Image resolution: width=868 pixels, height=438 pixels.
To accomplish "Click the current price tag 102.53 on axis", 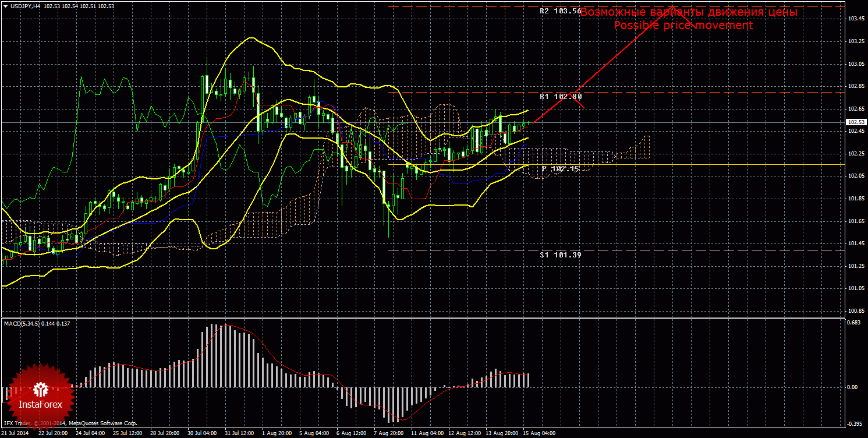I will 856,122.
